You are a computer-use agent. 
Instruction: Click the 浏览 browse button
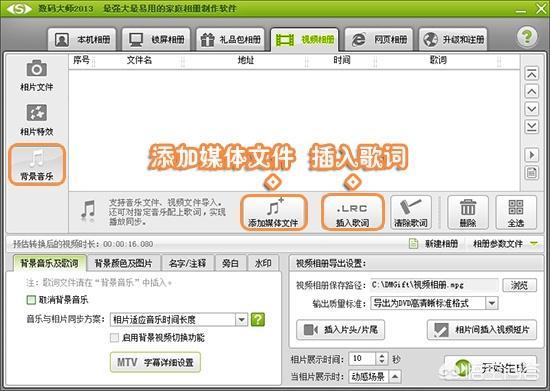pyautogui.click(x=519, y=285)
